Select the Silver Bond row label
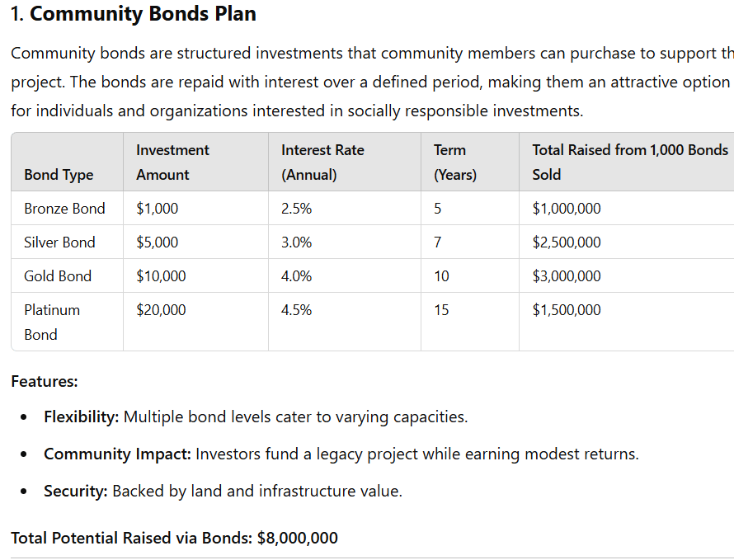This screenshot has width=734, height=560. pyautogui.click(x=59, y=242)
